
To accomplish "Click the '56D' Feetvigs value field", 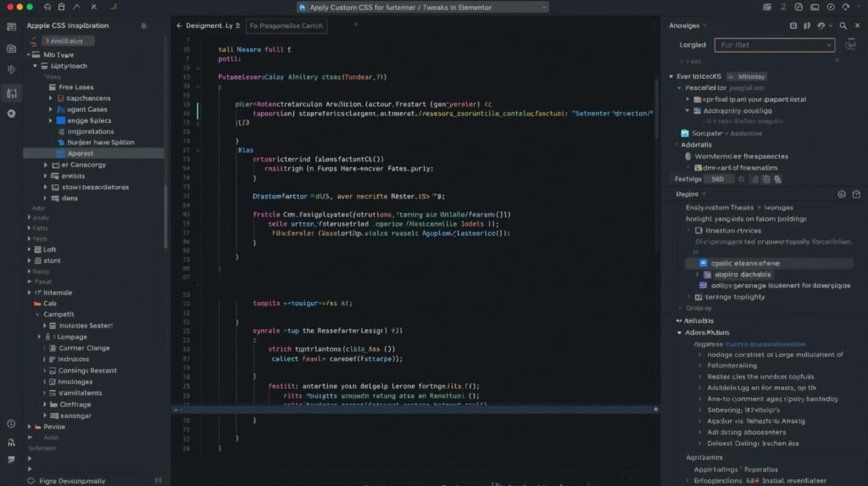I will click(x=720, y=179).
